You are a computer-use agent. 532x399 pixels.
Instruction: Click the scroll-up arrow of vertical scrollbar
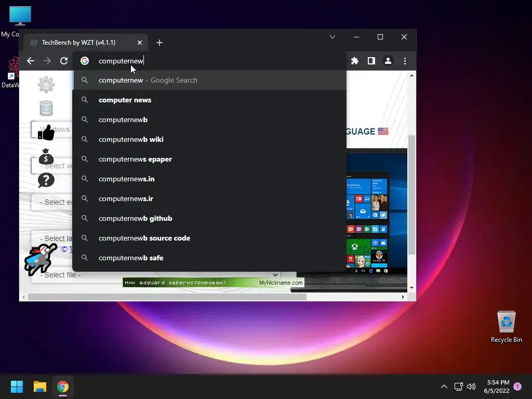pos(411,75)
